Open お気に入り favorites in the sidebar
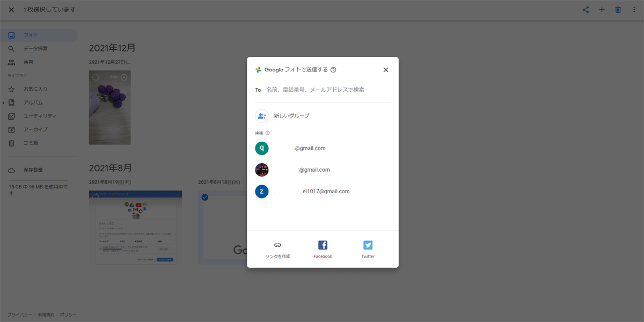The image size is (644, 322). point(39,89)
